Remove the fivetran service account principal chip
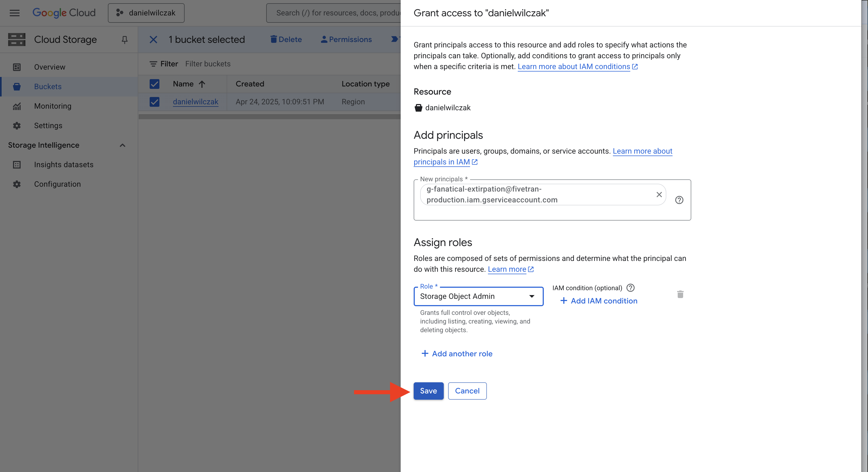The width and height of the screenshot is (868, 472). pyautogui.click(x=659, y=195)
